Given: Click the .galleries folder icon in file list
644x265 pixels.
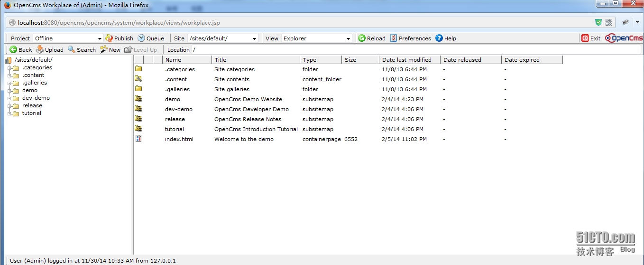Looking at the screenshot, I should click(x=138, y=89).
